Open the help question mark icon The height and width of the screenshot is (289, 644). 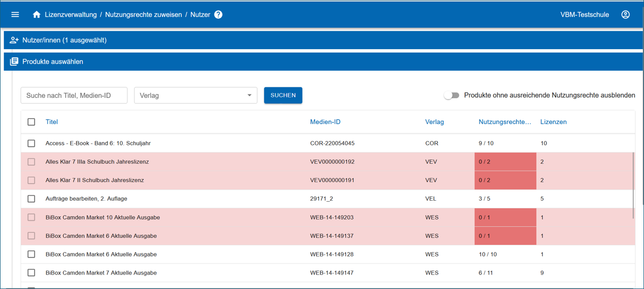click(218, 15)
